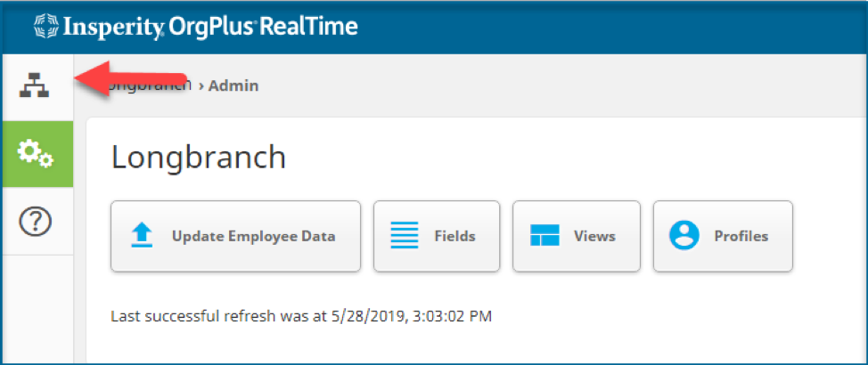Screen dimensions: 868x365
Task: Select the green admin gears icon
Action: tap(37, 154)
